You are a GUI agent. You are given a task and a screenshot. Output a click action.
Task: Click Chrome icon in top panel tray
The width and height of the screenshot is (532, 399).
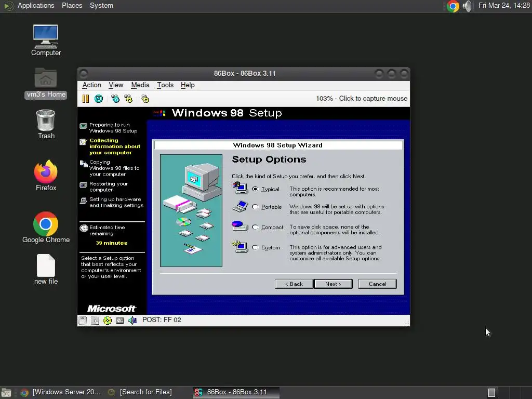tap(453, 6)
